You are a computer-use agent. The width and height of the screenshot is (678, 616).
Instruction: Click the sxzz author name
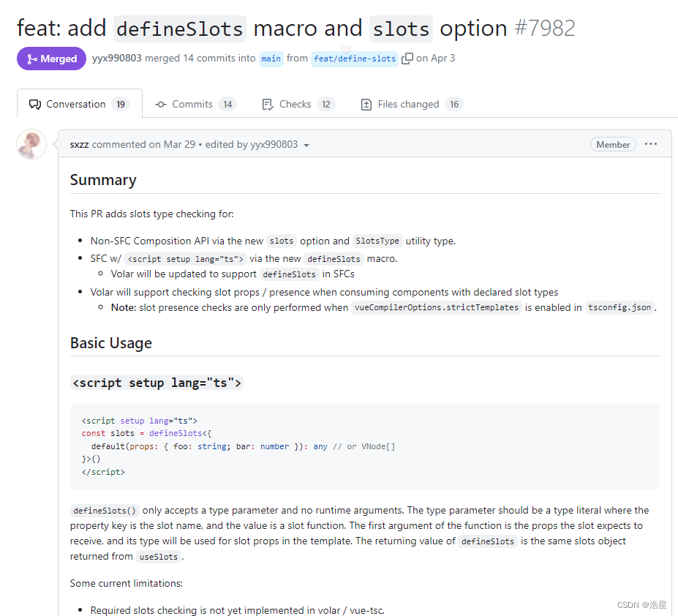(79, 144)
